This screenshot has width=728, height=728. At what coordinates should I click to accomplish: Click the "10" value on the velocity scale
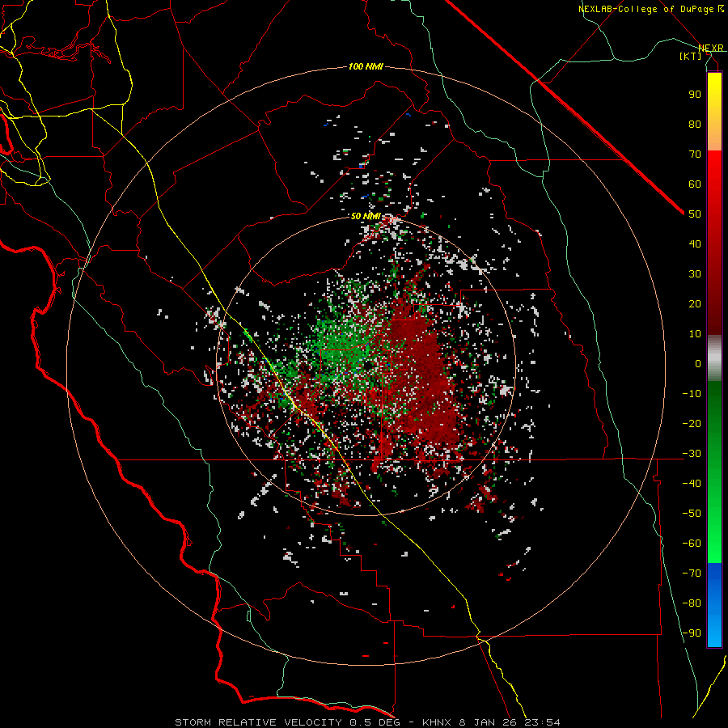[x=695, y=334]
